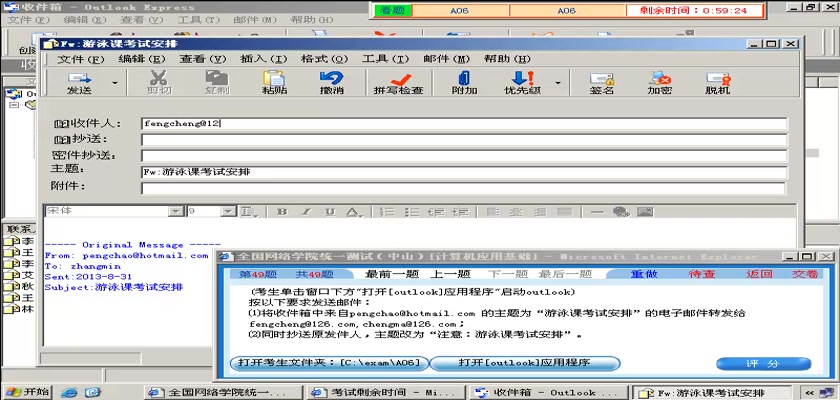This screenshot has width=840, height=400.
Task: Collapse the Outlook Express folder tree node
Action: [x=13, y=104]
